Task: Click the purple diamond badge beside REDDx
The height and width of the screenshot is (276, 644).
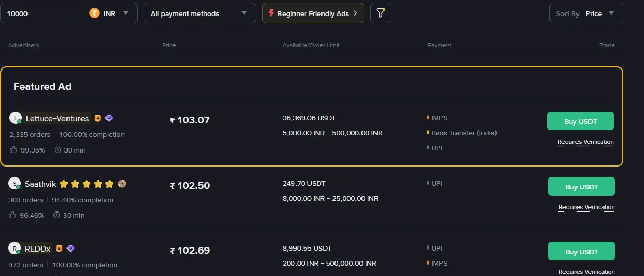Action: [71, 249]
